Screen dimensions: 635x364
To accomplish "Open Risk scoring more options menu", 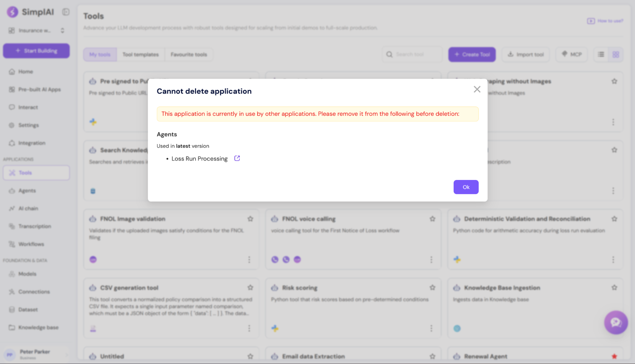I will [x=431, y=328].
